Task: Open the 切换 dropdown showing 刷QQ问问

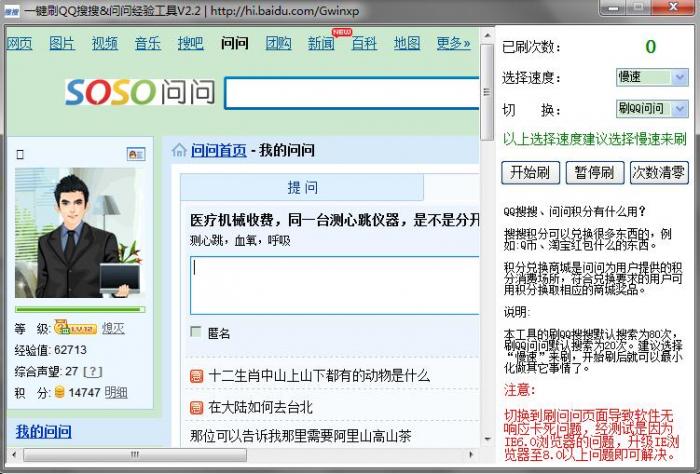Action: [652, 109]
